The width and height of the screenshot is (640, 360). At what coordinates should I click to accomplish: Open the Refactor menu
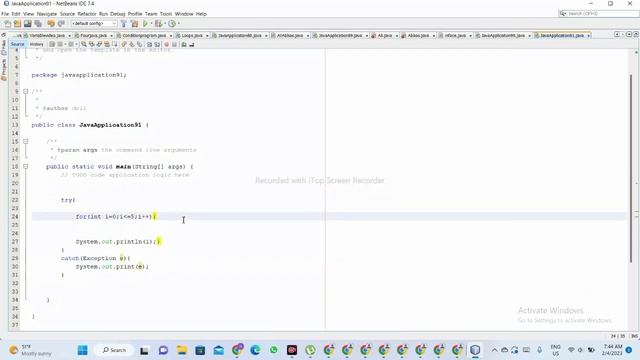click(87, 14)
